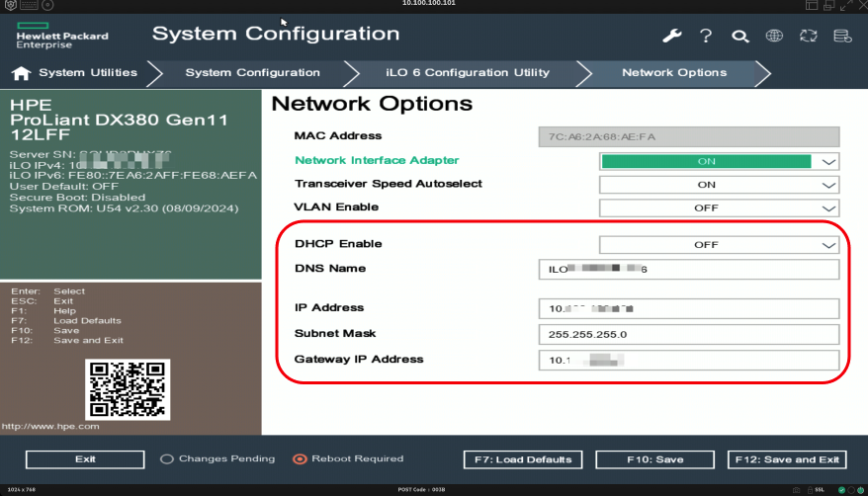Click the Hewlett Packard Enterprise logo
Image resolution: width=868 pixels, height=496 pixels.
[62, 36]
